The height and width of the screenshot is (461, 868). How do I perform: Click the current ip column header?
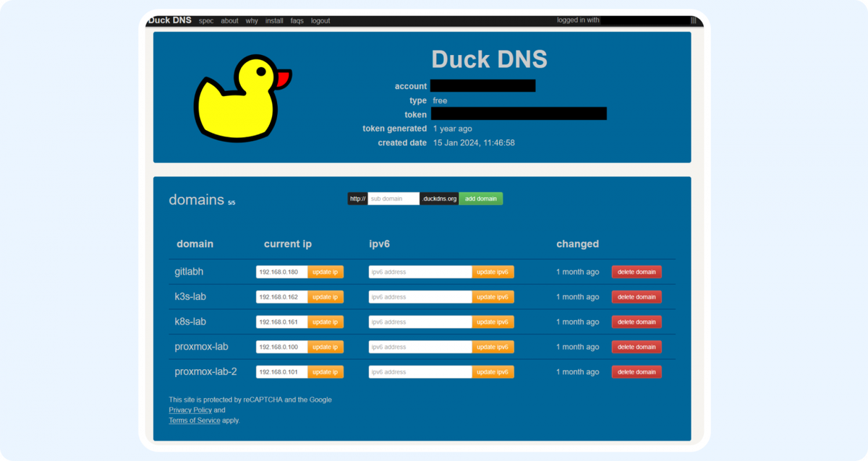(288, 244)
